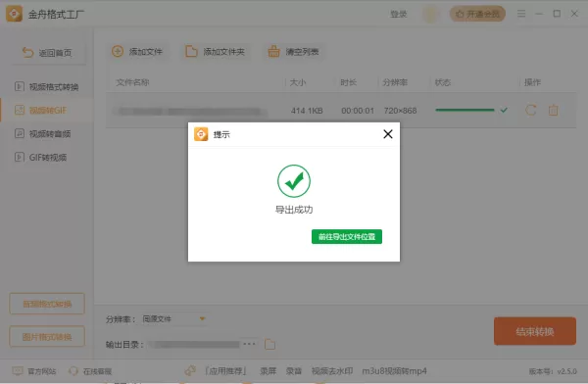
Task: Click the 状态 column header
Action: click(443, 82)
